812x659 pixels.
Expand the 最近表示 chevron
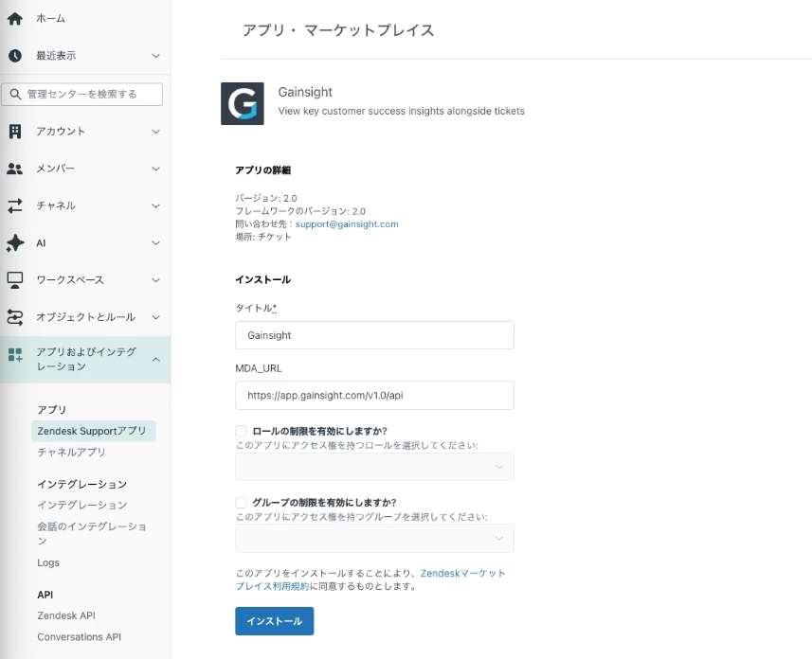[155, 56]
